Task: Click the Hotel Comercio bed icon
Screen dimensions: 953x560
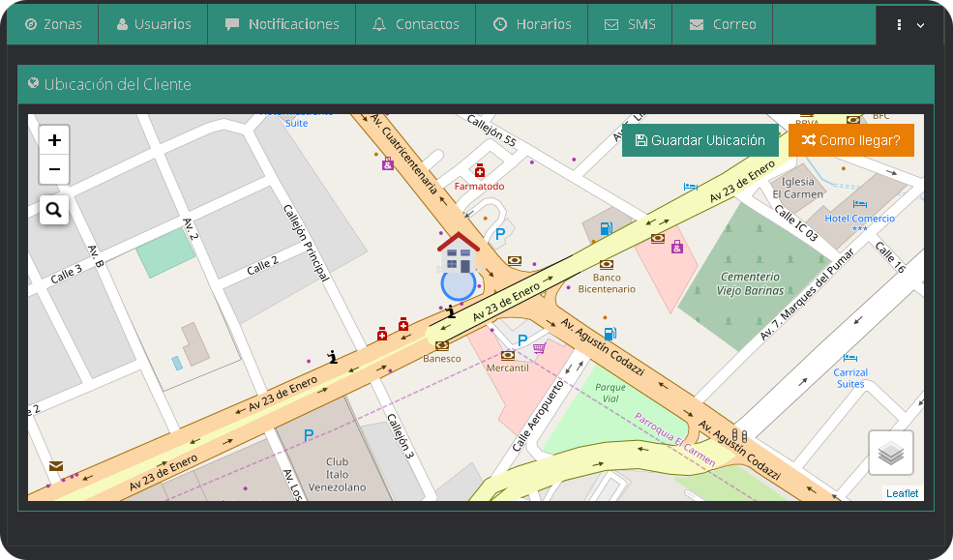Action: (x=858, y=204)
